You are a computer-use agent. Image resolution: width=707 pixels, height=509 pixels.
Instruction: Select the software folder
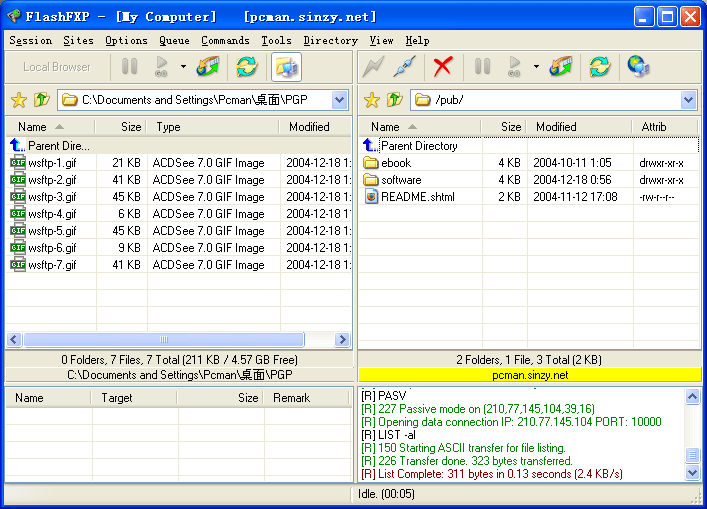click(401, 180)
